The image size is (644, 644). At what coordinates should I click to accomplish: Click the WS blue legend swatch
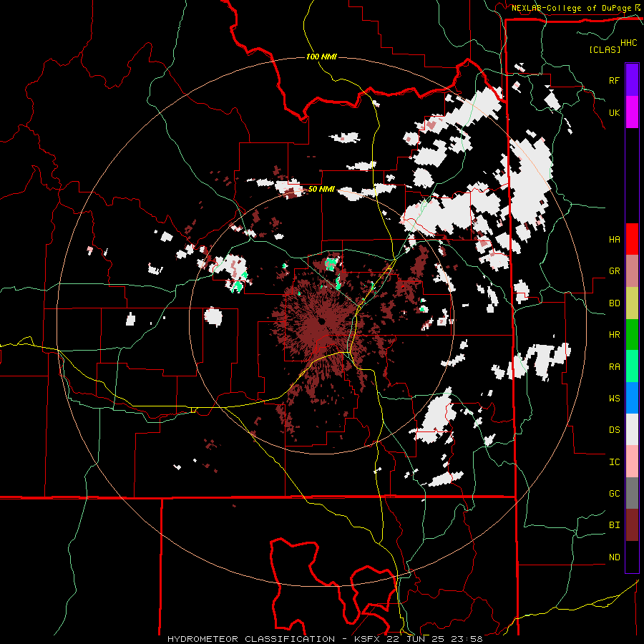coord(632,398)
